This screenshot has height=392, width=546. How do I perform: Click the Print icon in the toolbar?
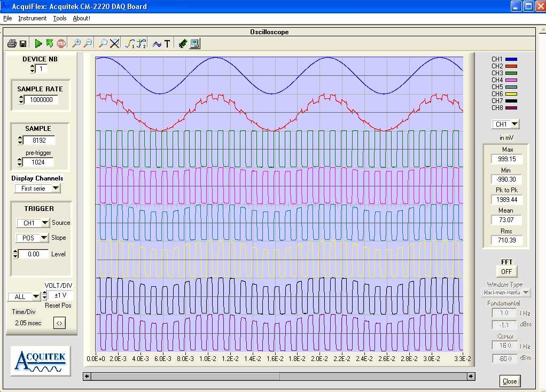tap(12, 43)
